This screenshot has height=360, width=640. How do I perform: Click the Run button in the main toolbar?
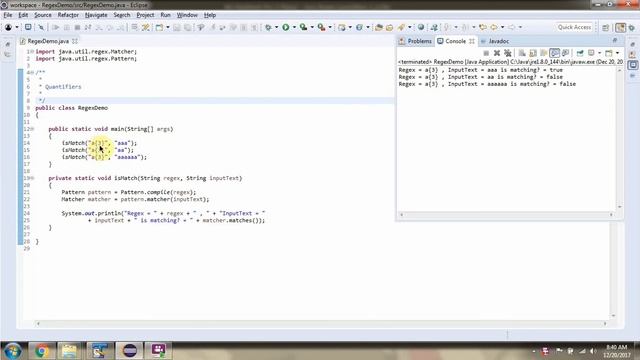(x=286, y=27)
